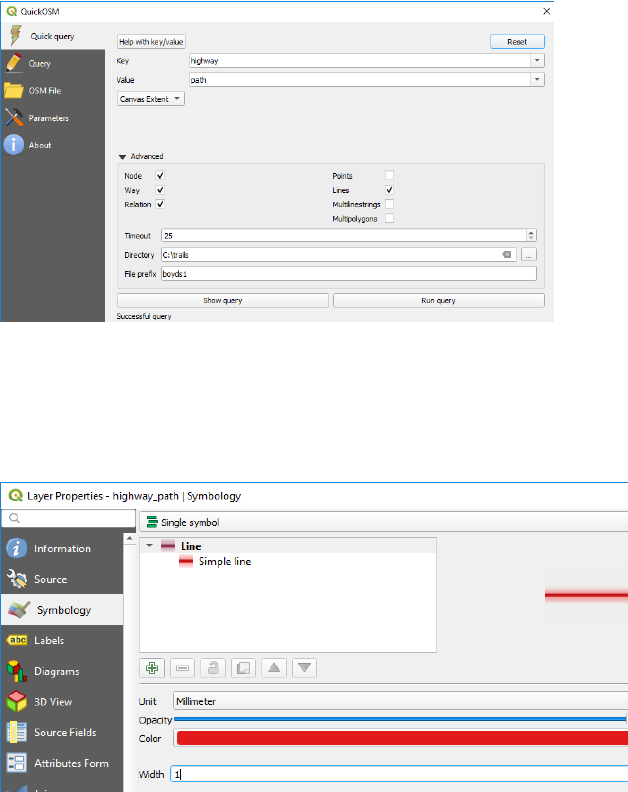This screenshot has width=628, height=792.
Task: Click into the File prefix field boyds1
Action: 349,274
